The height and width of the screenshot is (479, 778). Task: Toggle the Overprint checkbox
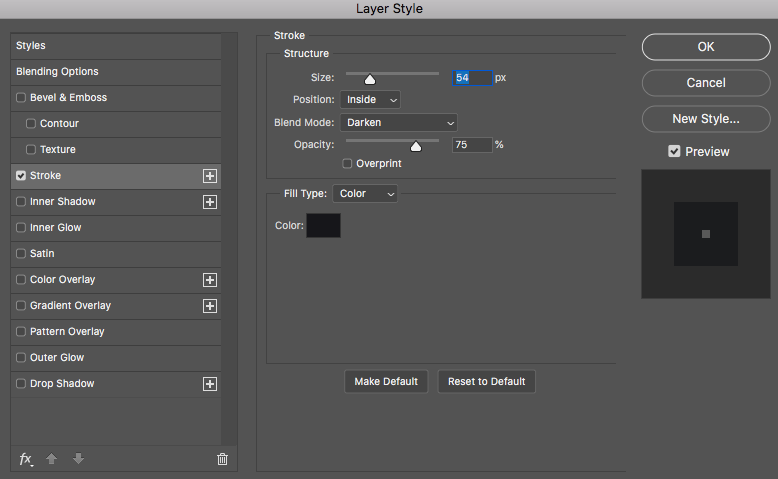(347, 163)
